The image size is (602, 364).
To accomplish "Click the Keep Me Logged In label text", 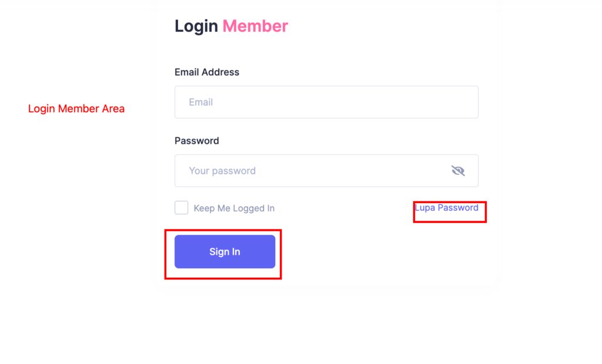I will [234, 208].
